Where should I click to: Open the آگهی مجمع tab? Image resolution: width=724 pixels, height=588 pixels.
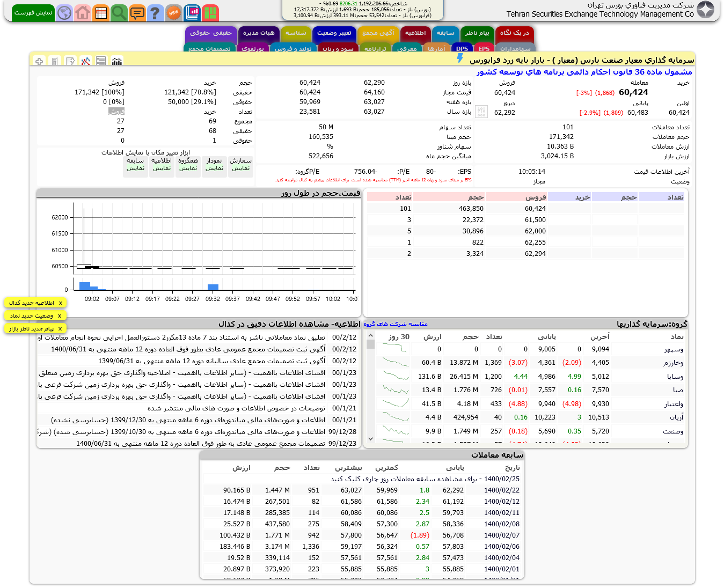[x=378, y=34]
